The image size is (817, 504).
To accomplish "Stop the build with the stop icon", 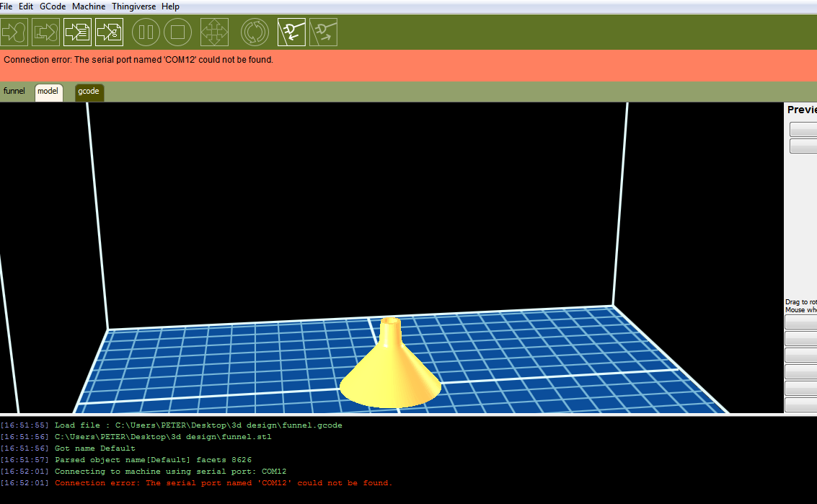I will click(x=177, y=32).
